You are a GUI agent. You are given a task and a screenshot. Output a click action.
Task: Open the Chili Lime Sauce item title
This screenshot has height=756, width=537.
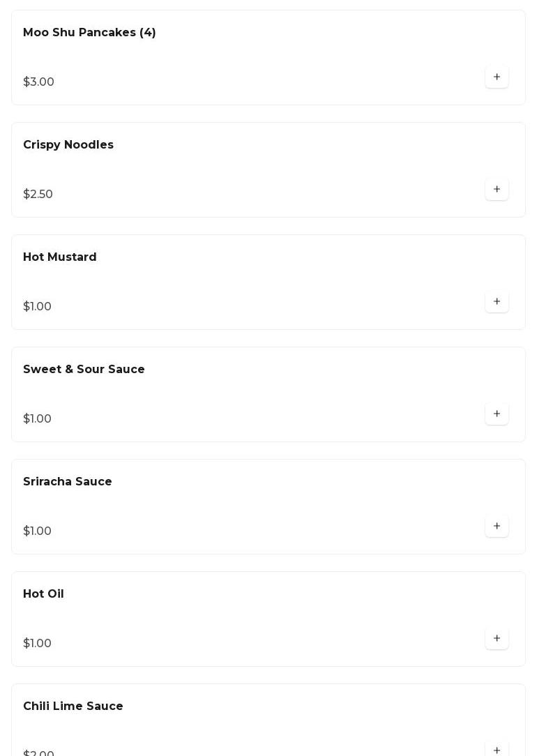pyautogui.click(x=73, y=706)
